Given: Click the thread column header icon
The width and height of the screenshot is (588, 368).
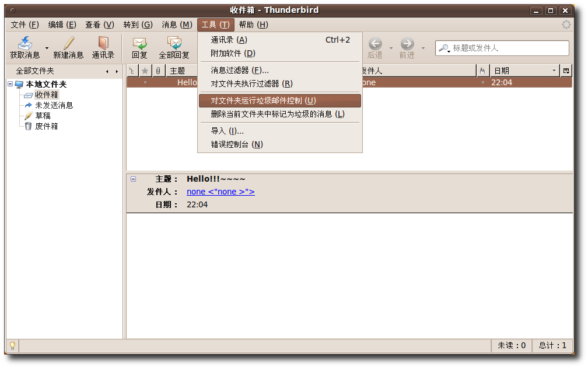Looking at the screenshot, I should [132, 71].
